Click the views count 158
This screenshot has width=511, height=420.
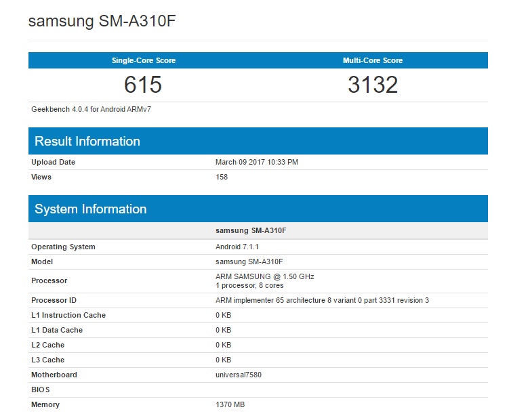[x=222, y=177]
